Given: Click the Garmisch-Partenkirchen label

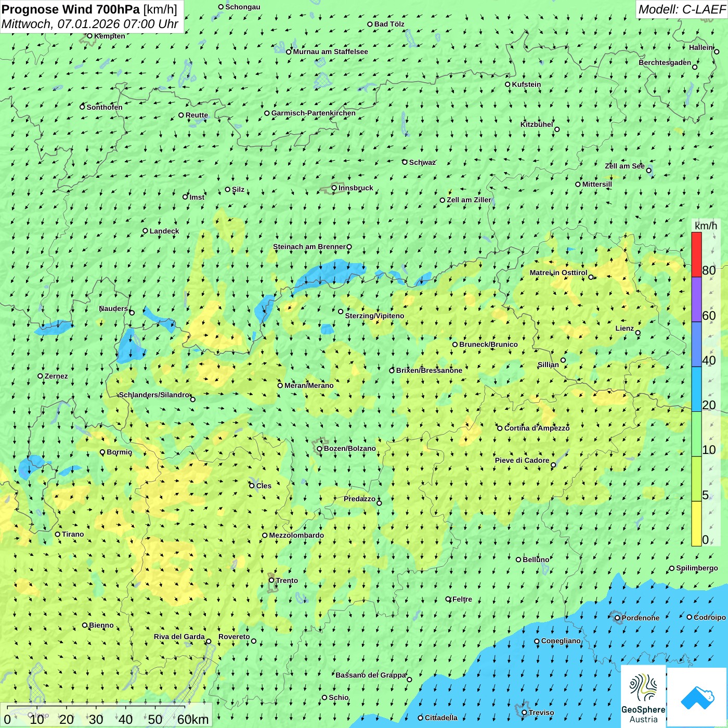Looking at the screenshot, I should tap(314, 113).
